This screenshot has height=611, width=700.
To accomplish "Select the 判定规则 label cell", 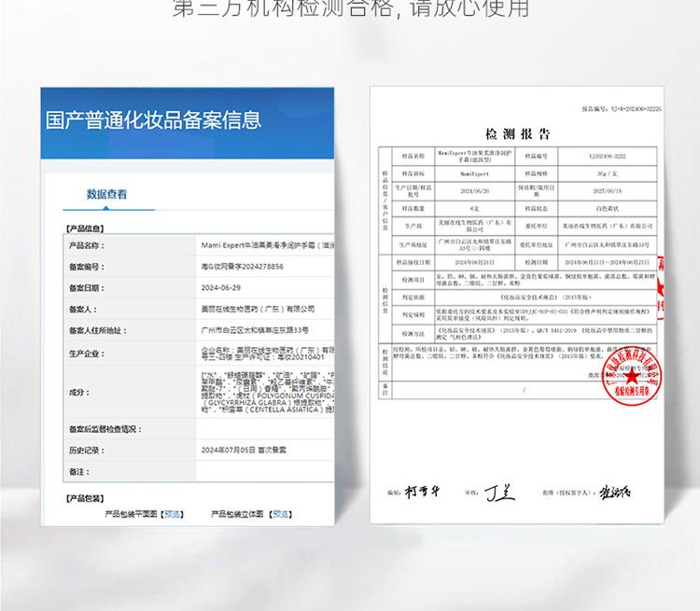I will 413,314.
